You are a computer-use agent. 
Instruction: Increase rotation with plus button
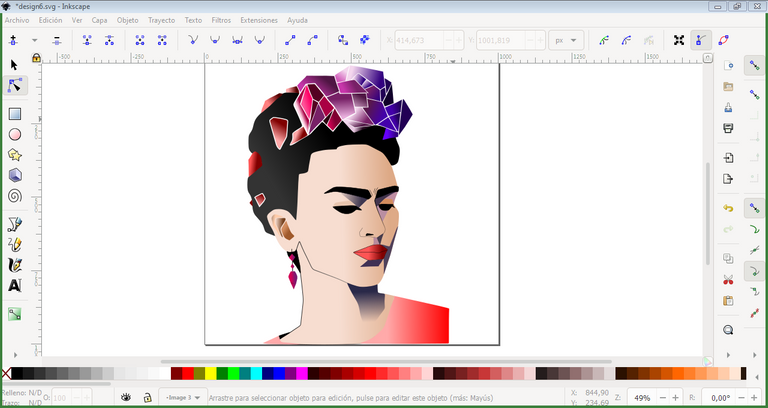click(754, 398)
